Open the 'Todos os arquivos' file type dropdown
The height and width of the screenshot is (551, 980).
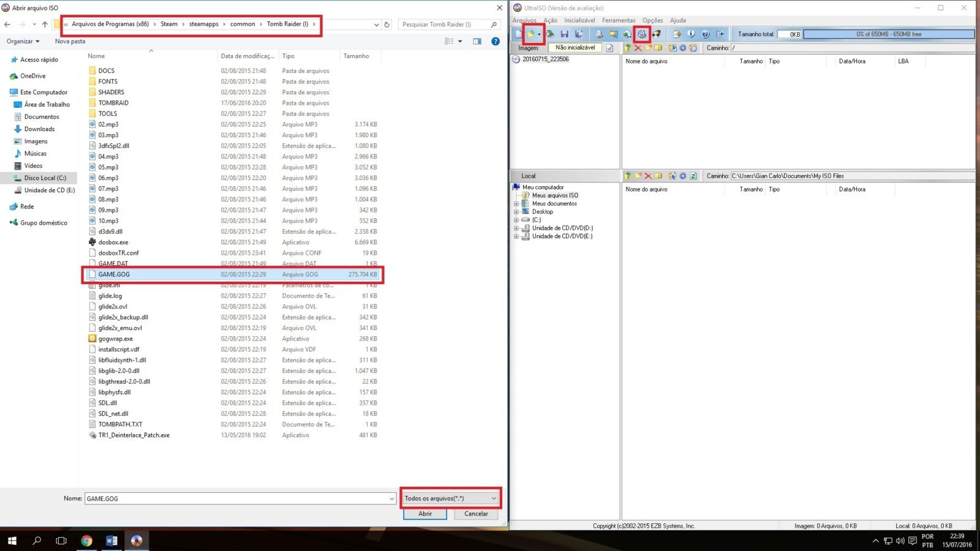tap(451, 498)
